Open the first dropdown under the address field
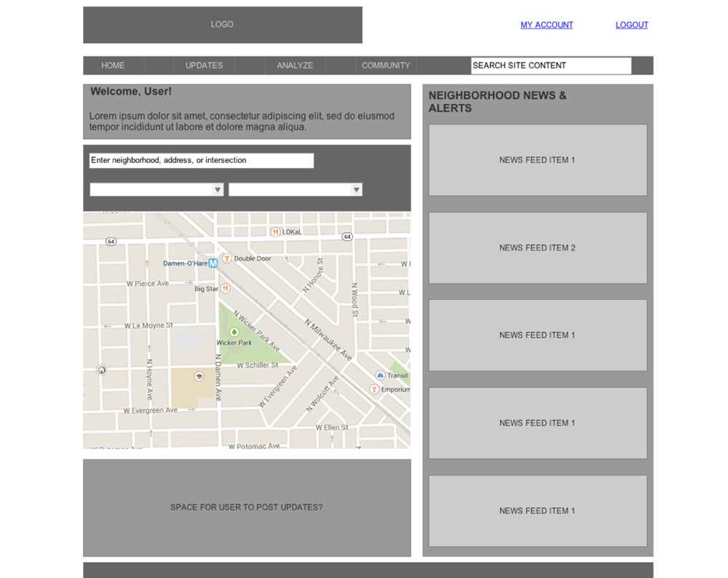Image resolution: width=728 pixels, height=578 pixels. click(157, 190)
